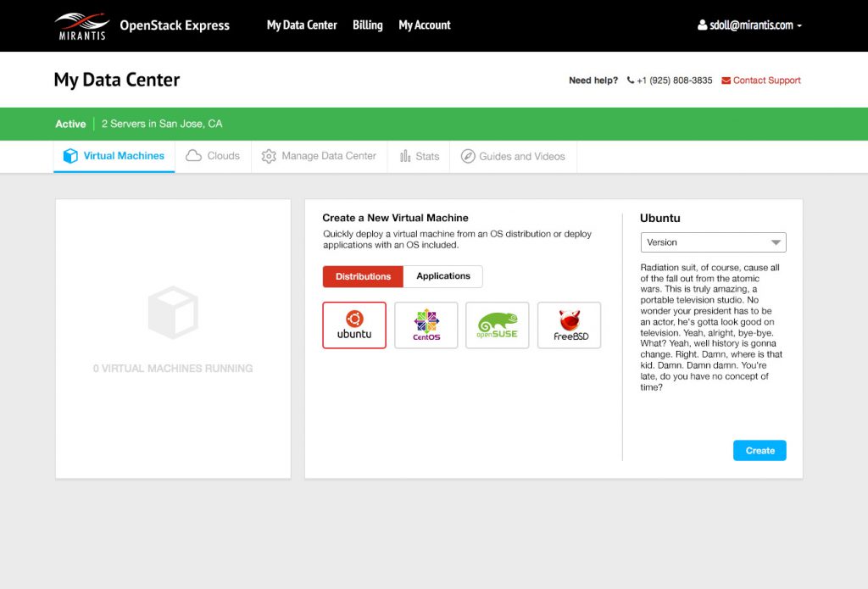Click the Mirantis logo

coord(81,26)
